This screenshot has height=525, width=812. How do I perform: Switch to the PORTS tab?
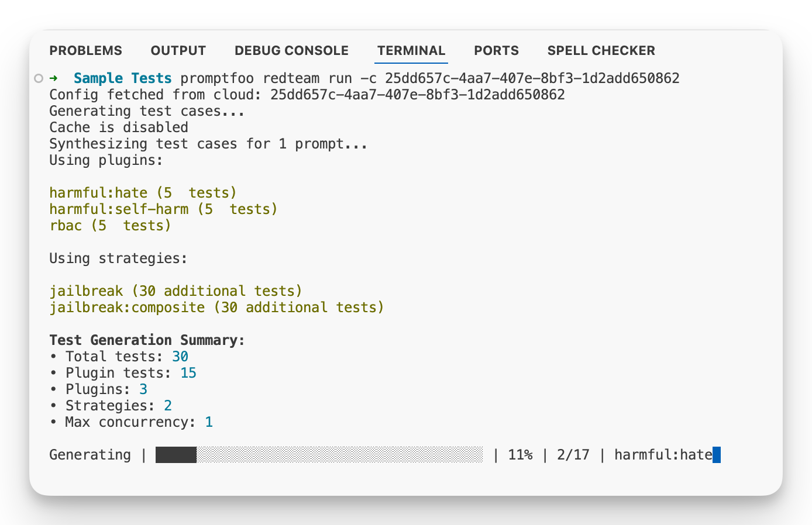pyautogui.click(x=496, y=50)
